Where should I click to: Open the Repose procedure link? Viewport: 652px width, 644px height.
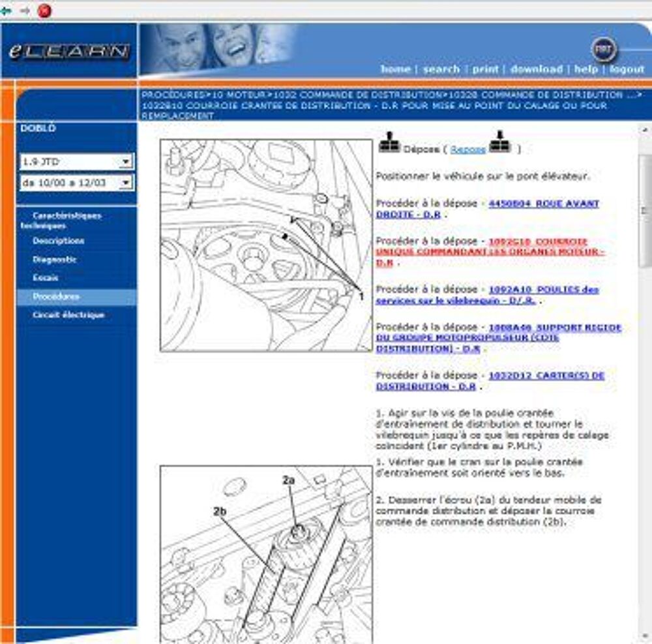[468, 149]
